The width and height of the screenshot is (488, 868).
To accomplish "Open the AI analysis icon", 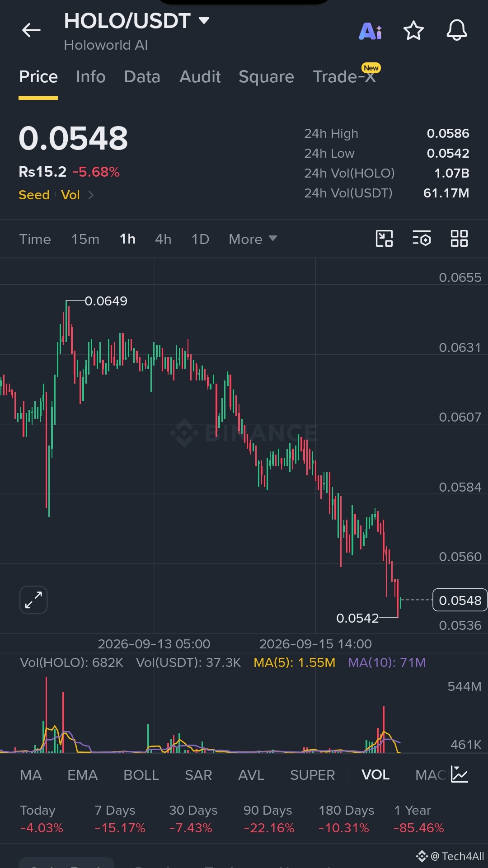I will coord(370,31).
